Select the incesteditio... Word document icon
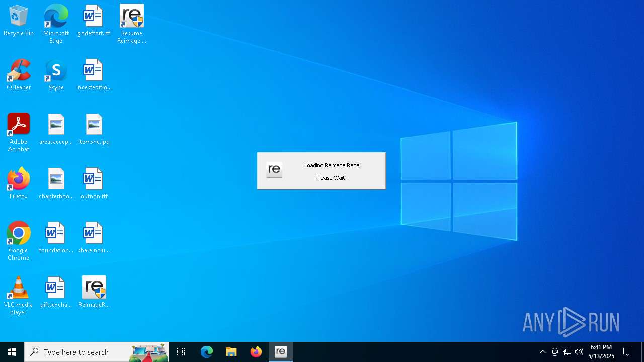This screenshot has width=644, height=362. click(94, 75)
